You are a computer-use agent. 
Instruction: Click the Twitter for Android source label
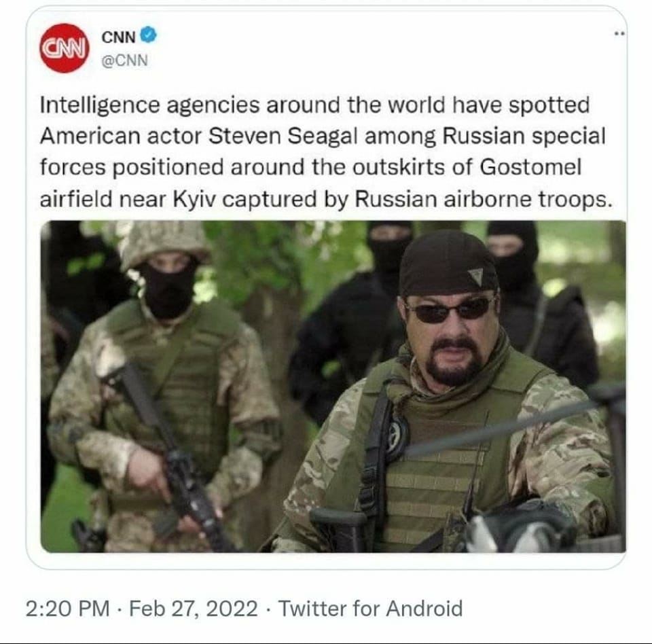[371, 608]
